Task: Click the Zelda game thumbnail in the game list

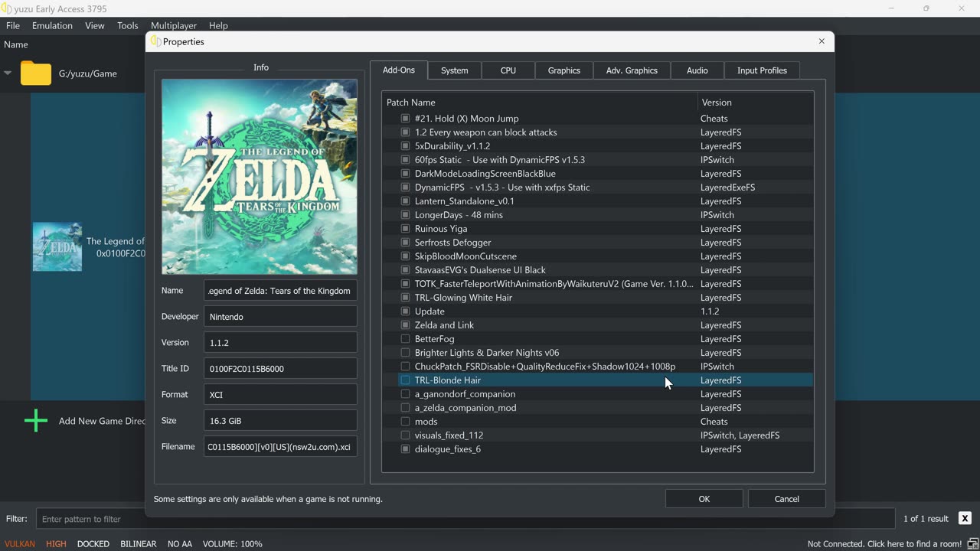Action: (x=57, y=247)
